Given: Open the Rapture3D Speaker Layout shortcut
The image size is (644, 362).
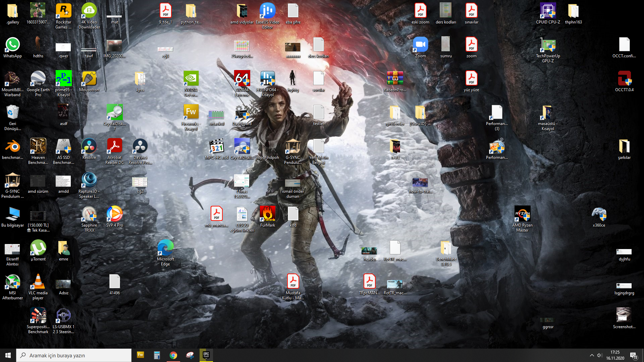Looking at the screenshot, I should [89, 185].
